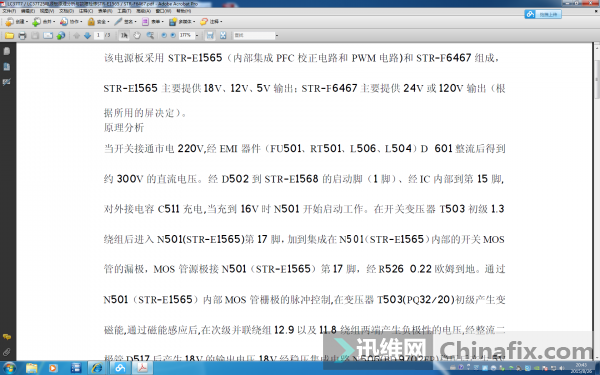
Task: Open the Windows Start button
Action: pos(9,368)
